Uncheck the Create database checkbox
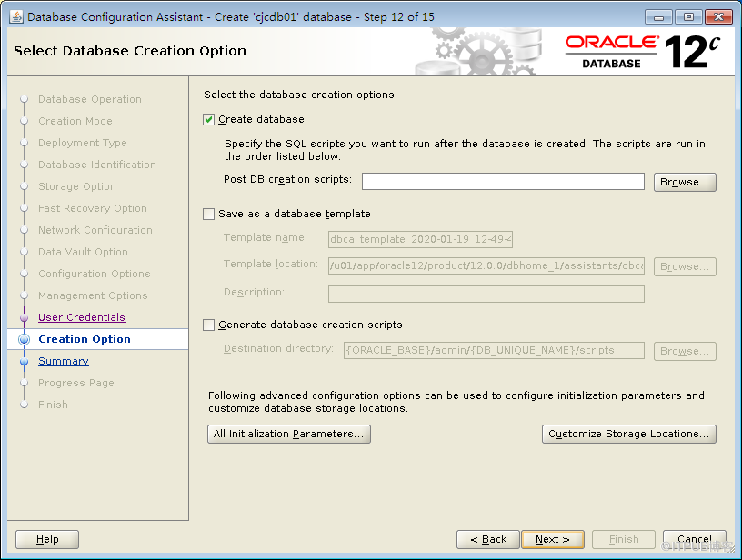Viewport: 742px width, 560px height. click(x=209, y=120)
